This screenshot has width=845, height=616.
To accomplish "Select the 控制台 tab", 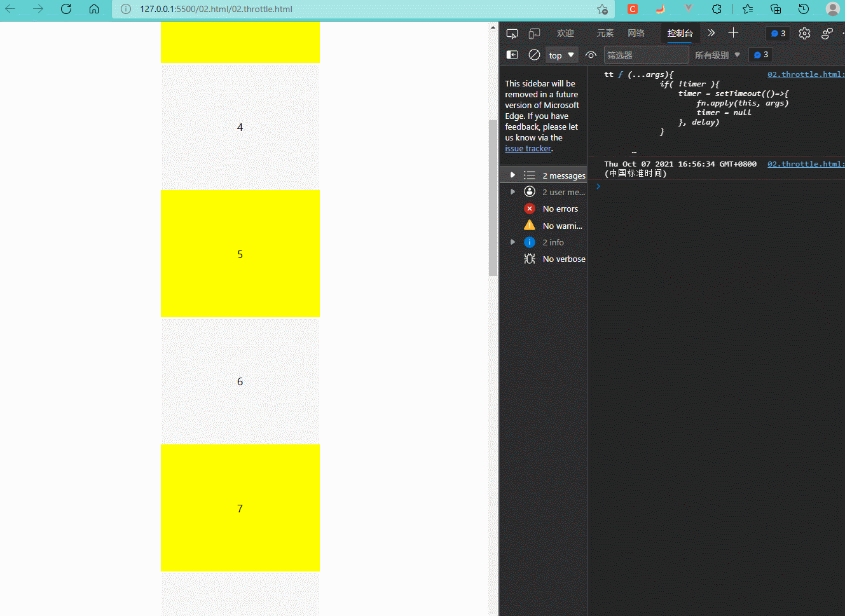I will point(680,34).
